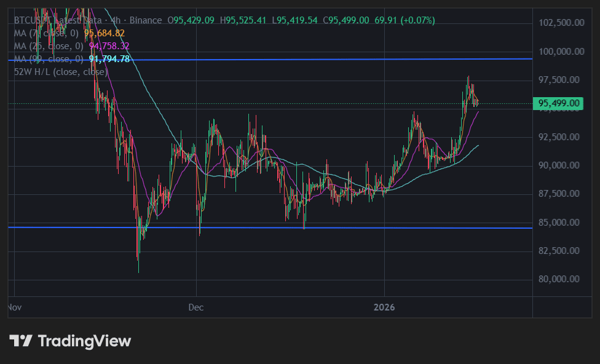
Task: Click the MA 25 value 94,758.32
Action: click(109, 46)
